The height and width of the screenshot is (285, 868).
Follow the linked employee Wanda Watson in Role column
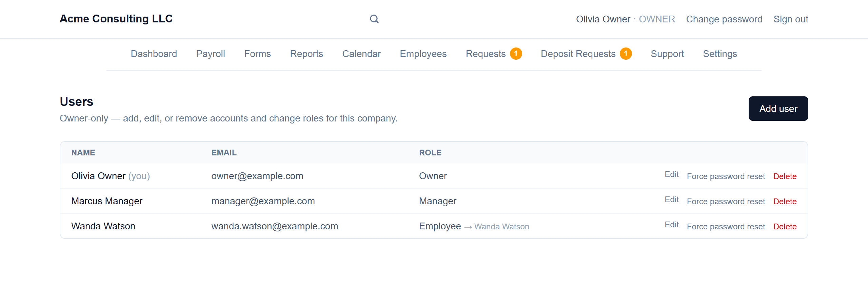click(x=501, y=227)
